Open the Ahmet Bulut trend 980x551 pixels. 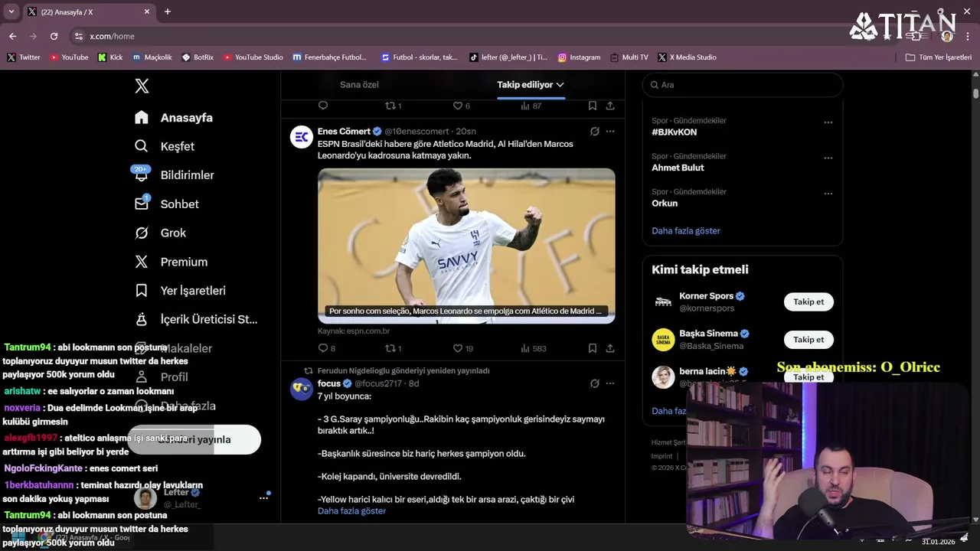click(x=678, y=168)
